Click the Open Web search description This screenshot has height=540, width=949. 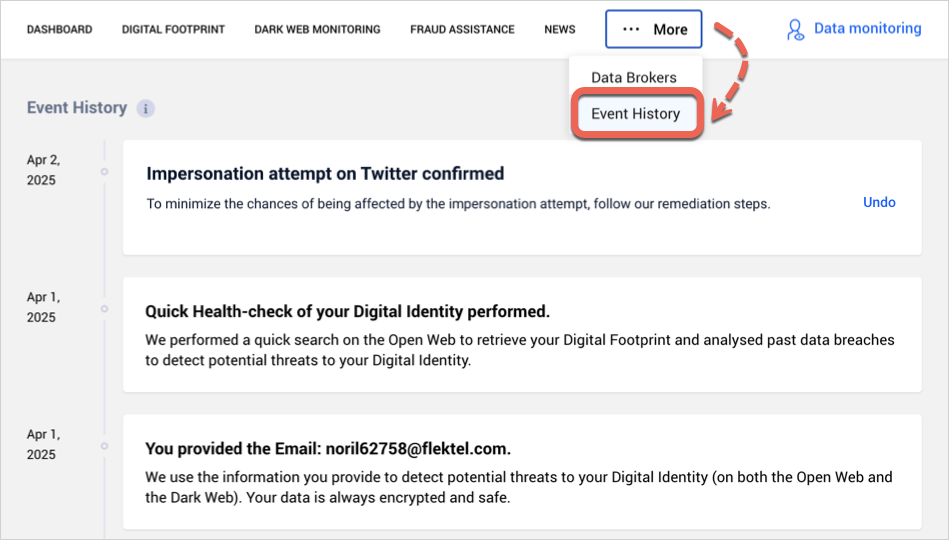[x=520, y=350]
